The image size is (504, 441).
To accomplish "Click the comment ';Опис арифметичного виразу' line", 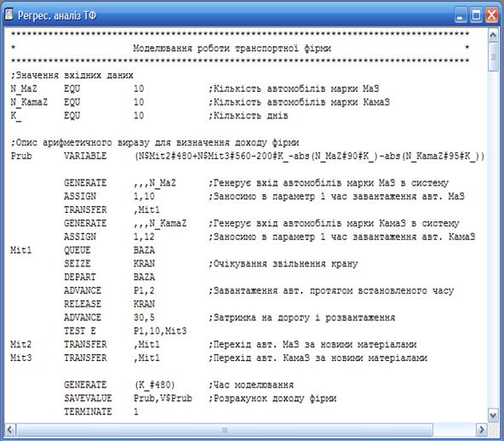I will [x=155, y=142].
